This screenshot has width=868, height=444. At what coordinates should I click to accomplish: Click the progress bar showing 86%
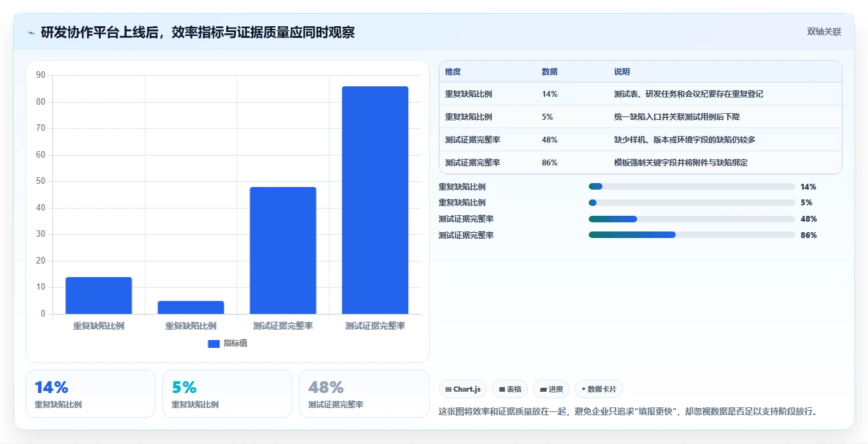(691, 235)
